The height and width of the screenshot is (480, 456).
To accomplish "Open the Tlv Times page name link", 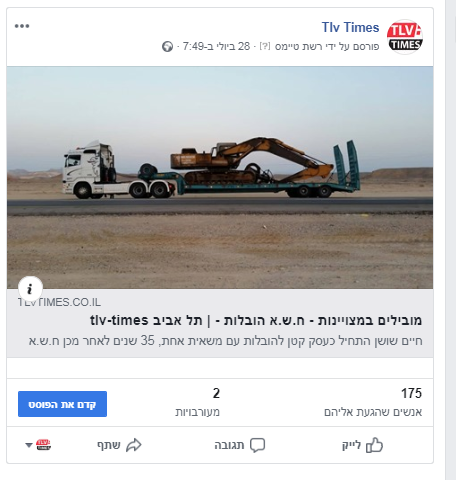I will pyautogui.click(x=350, y=27).
